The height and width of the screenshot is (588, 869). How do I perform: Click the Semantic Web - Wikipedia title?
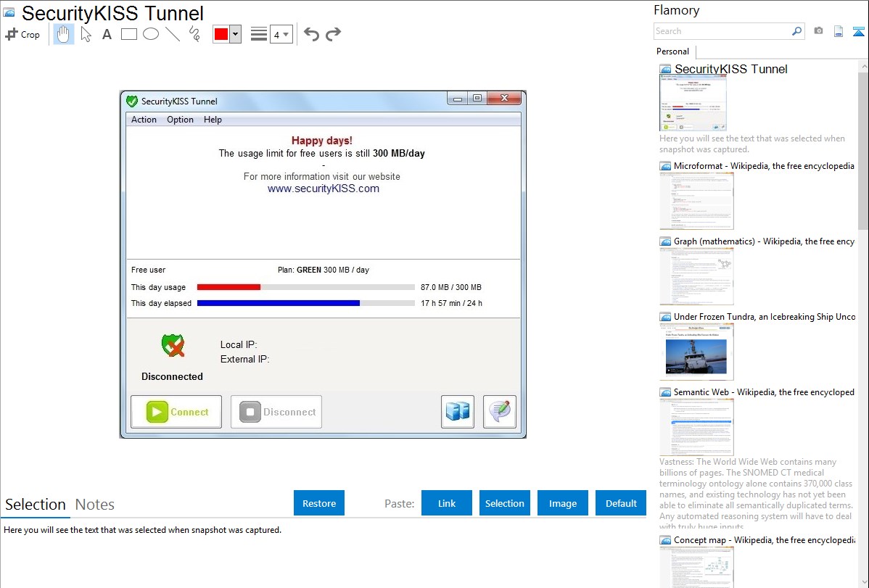click(764, 392)
